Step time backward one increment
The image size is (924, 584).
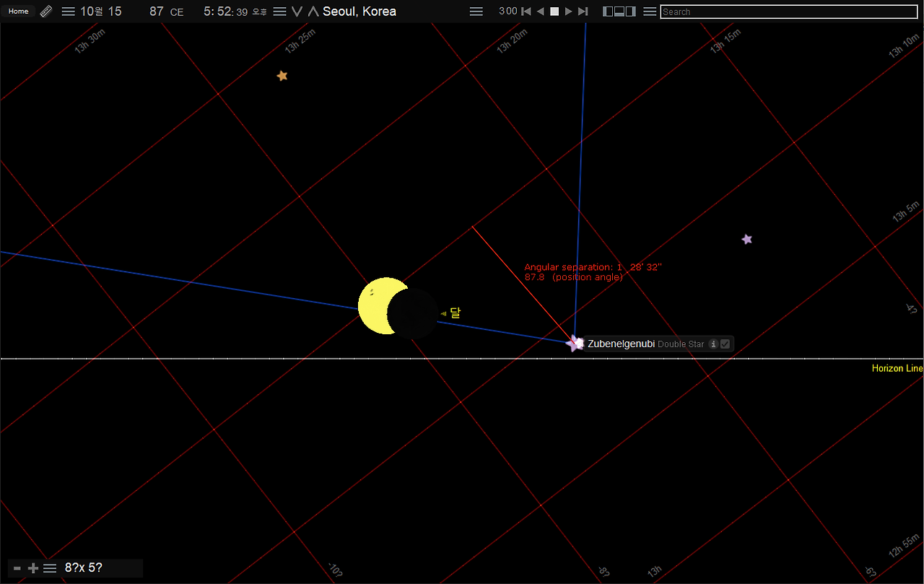526,12
